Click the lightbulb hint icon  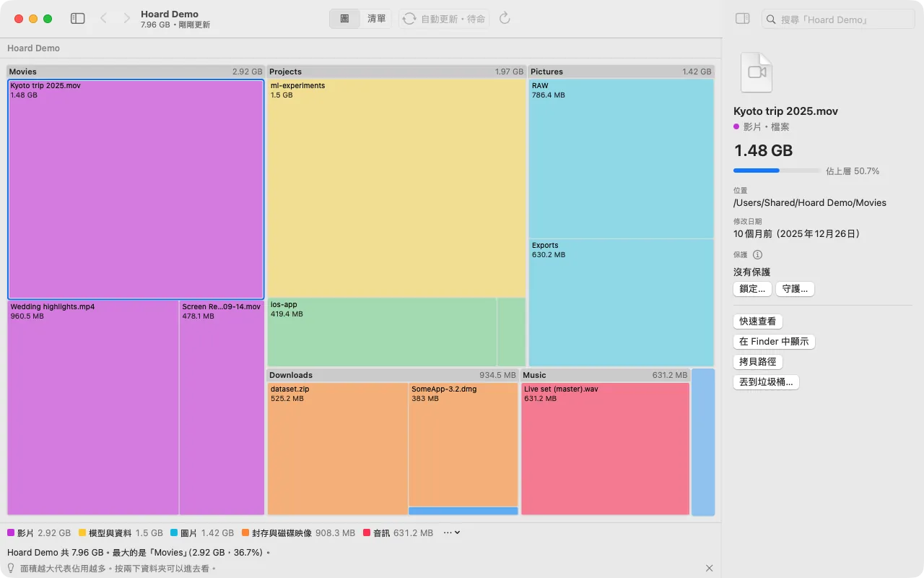pyautogui.click(x=12, y=569)
